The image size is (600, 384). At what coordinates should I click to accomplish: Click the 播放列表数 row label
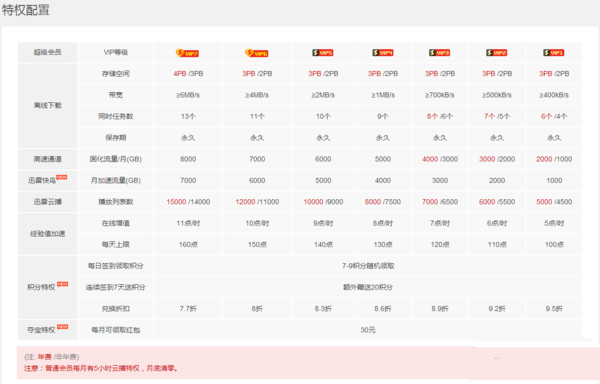(116, 202)
